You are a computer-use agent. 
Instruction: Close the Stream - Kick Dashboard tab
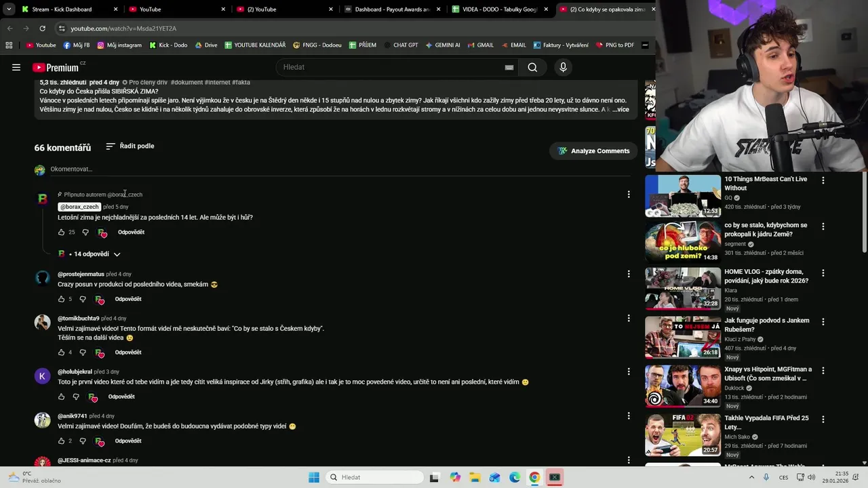pyautogui.click(x=115, y=9)
